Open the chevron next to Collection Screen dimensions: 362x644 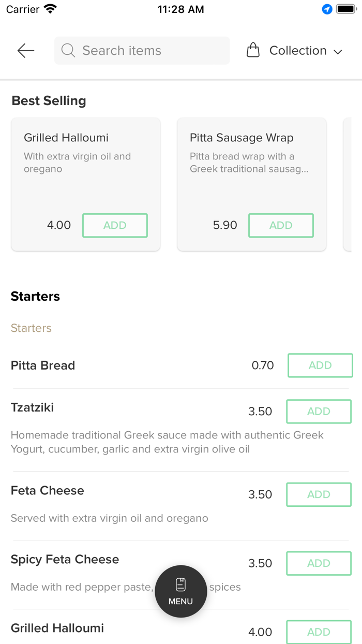click(338, 52)
